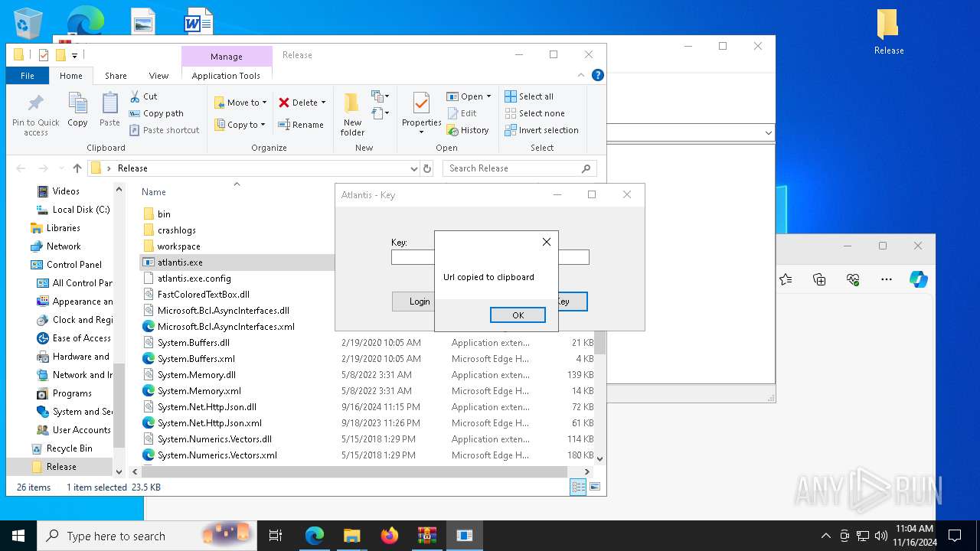Image resolution: width=980 pixels, height=551 pixels.
Task: Select FastColoredTextBox.dll file
Action: pos(203,295)
